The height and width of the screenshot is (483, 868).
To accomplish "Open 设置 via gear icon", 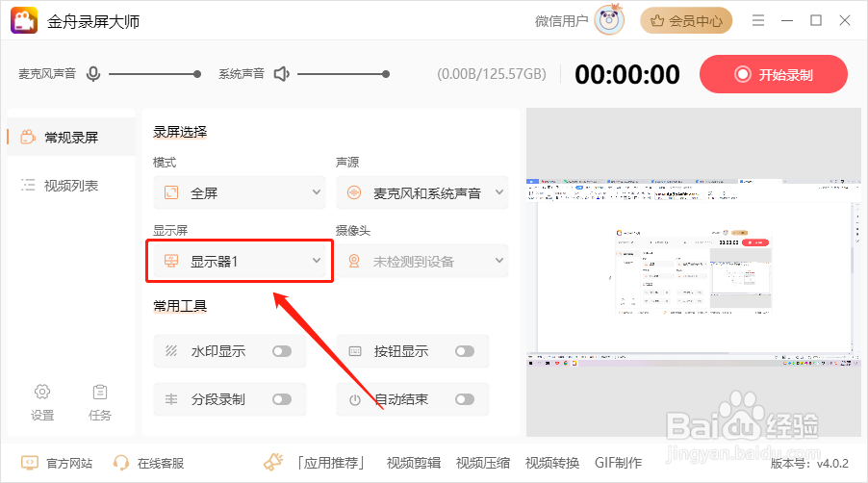I will coord(42,392).
